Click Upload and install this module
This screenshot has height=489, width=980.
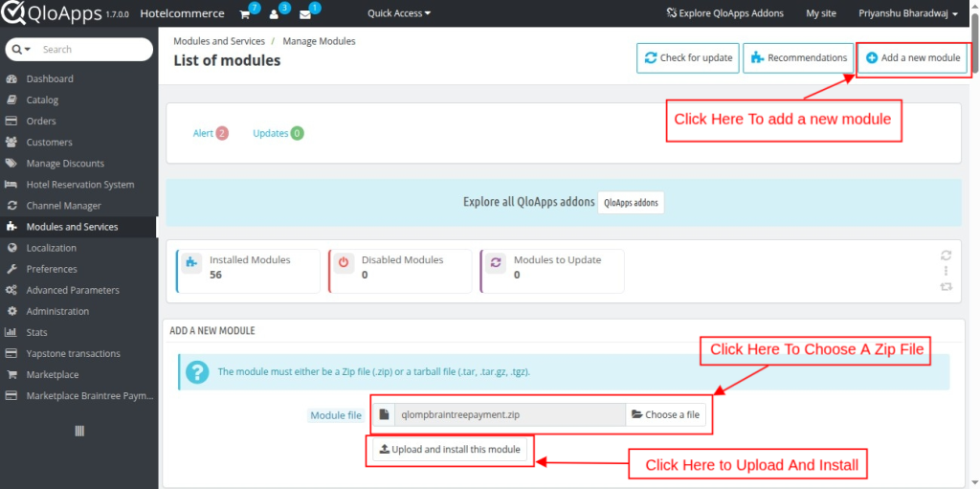450,450
